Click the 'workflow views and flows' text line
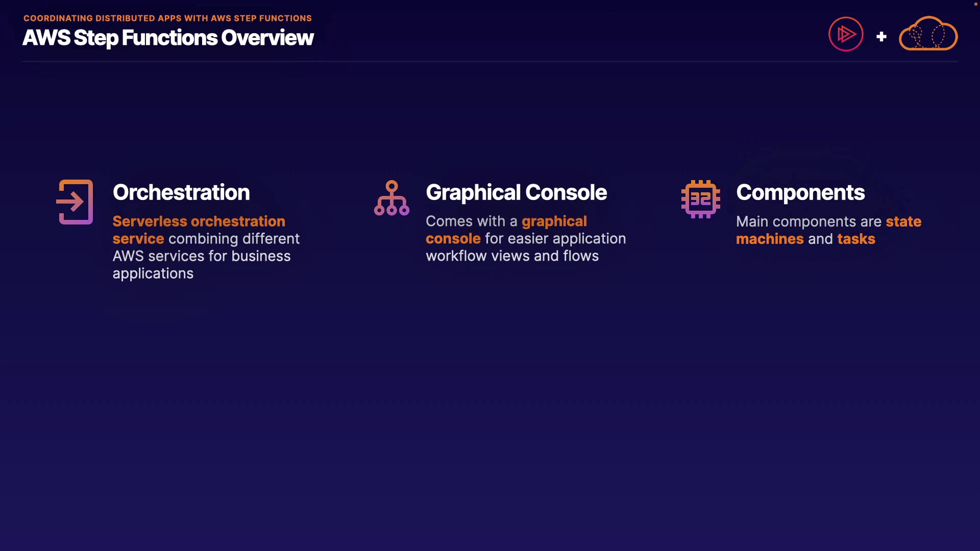Viewport: 980px width, 551px height. (x=512, y=256)
